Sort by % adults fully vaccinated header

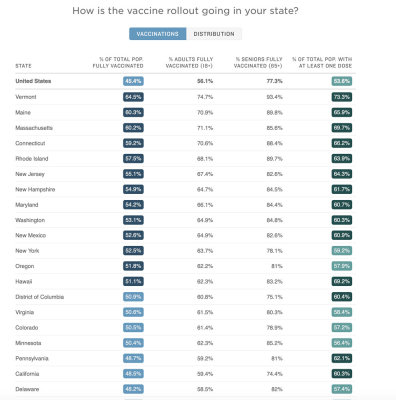click(x=189, y=63)
